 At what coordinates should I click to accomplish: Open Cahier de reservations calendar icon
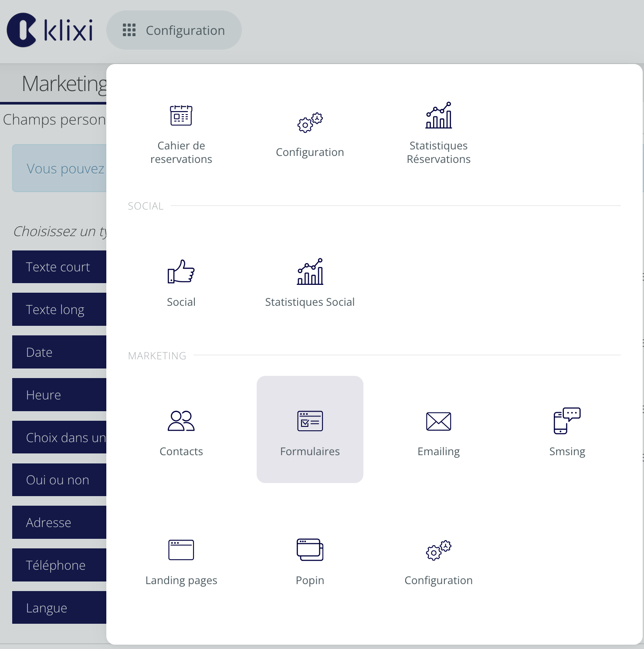(x=181, y=115)
